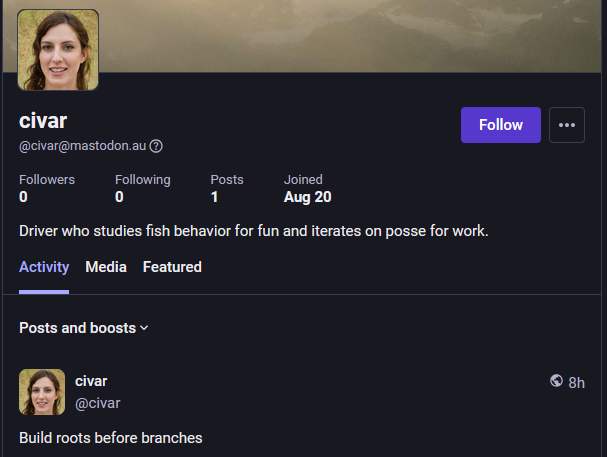Expand the Posts and boosts dropdown

click(x=84, y=328)
